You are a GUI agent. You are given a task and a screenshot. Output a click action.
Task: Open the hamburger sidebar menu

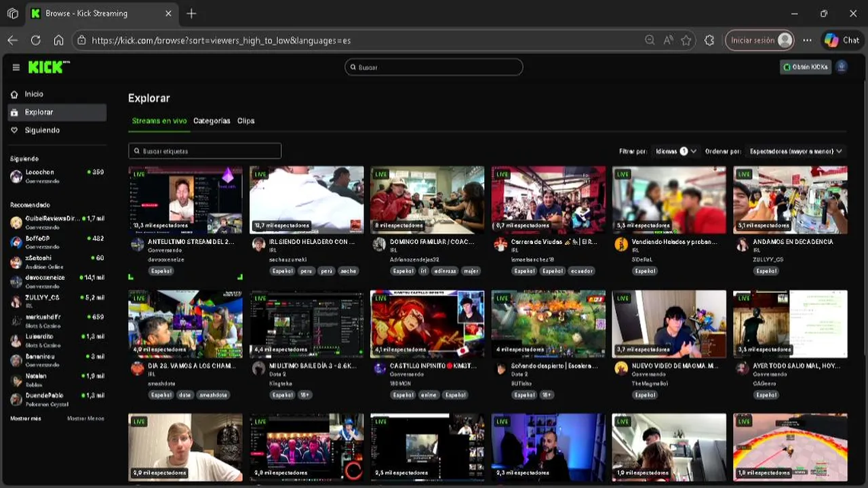pos(16,67)
